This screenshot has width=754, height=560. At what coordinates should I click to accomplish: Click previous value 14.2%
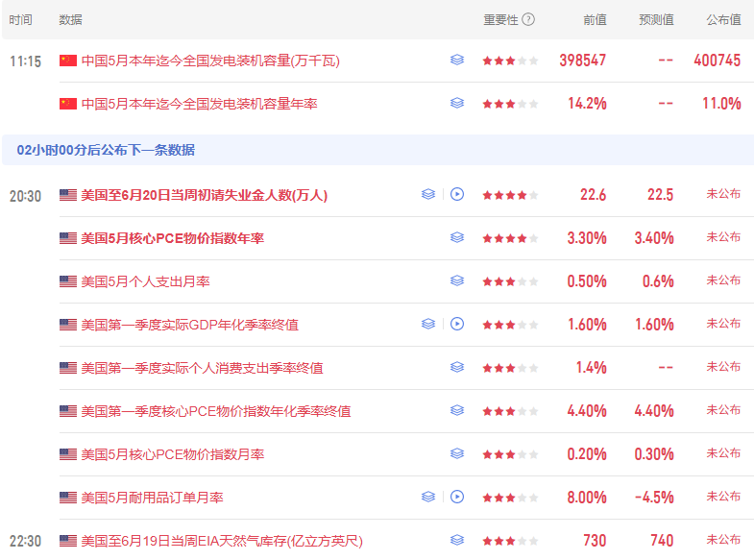(x=587, y=104)
